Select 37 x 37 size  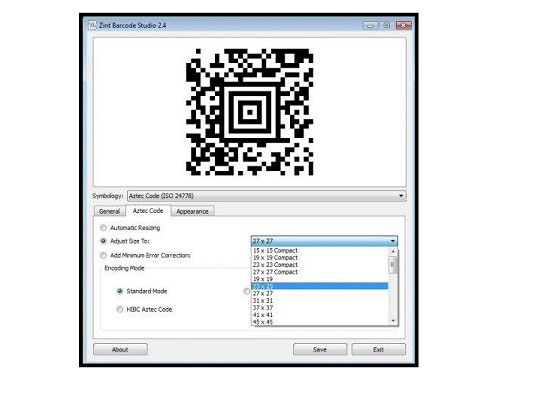(x=320, y=308)
